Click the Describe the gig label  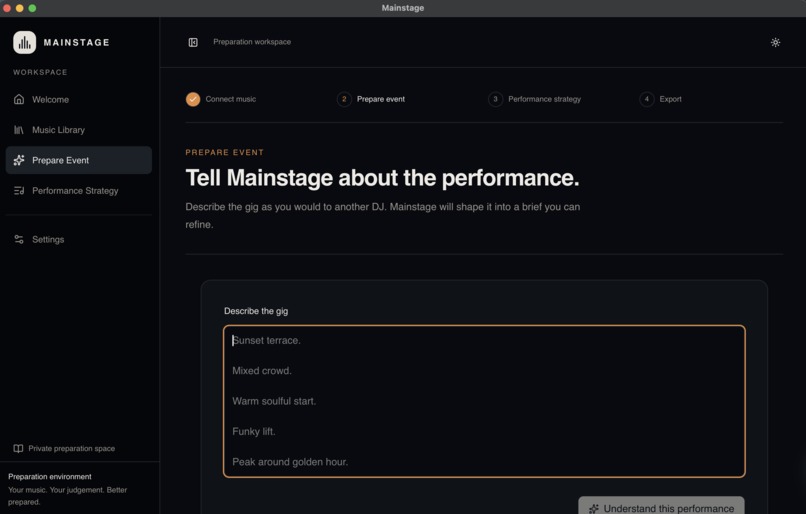click(x=256, y=311)
